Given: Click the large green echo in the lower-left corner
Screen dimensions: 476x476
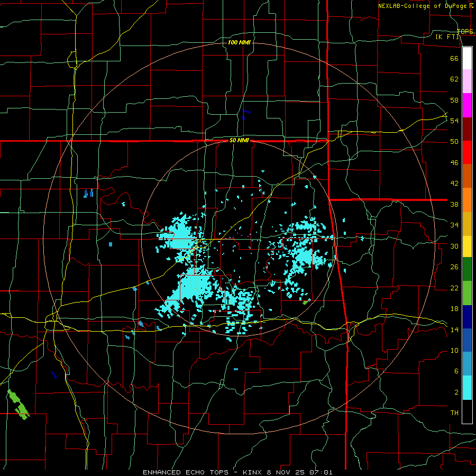Looking at the screenshot, I should coord(18,405).
